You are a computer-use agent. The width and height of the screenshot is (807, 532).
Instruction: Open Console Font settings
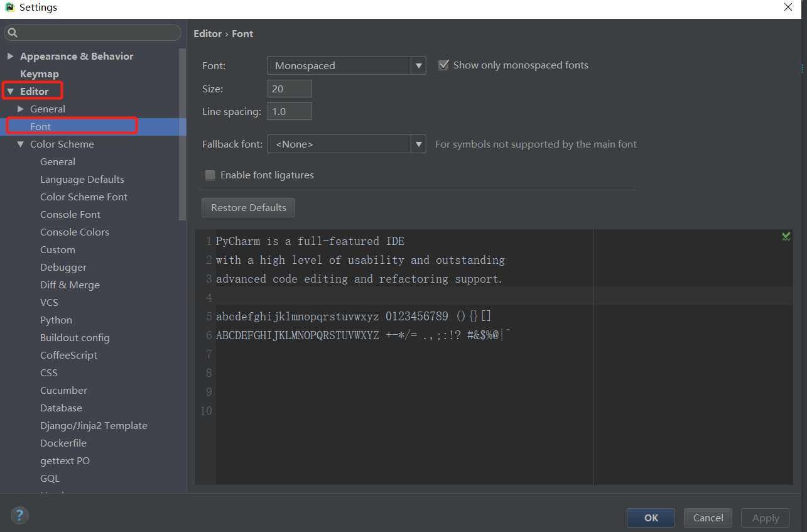(x=70, y=214)
